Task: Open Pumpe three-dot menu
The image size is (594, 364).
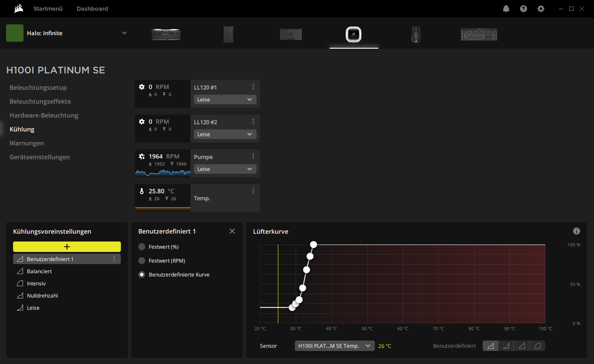Action: tap(254, 156)
